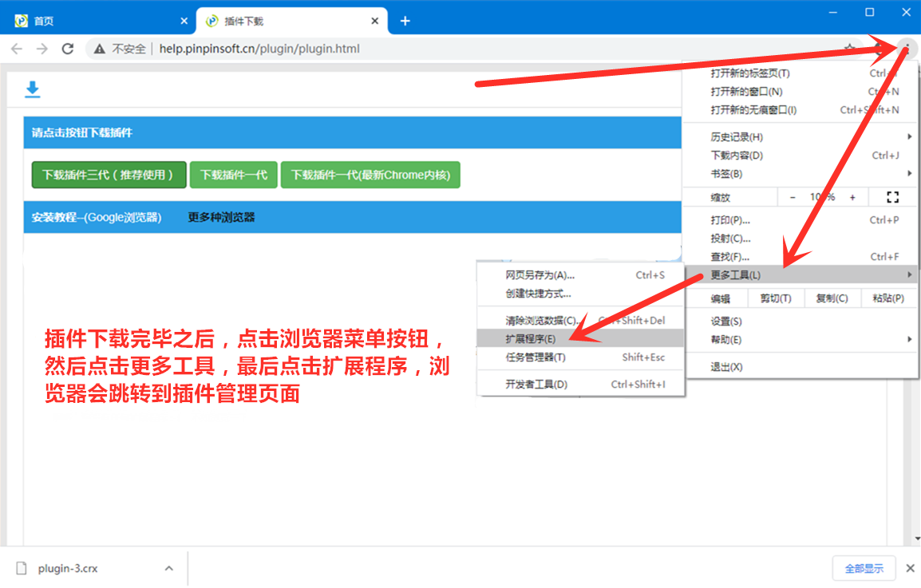Click the blue download icon atop the page

[x=32, y=89]
